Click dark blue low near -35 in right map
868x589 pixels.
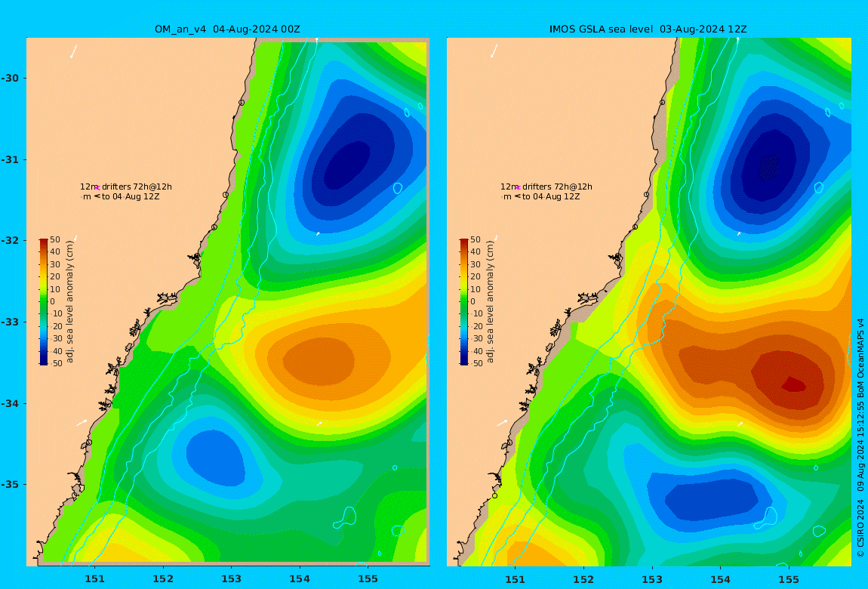[x=711, y=499]
